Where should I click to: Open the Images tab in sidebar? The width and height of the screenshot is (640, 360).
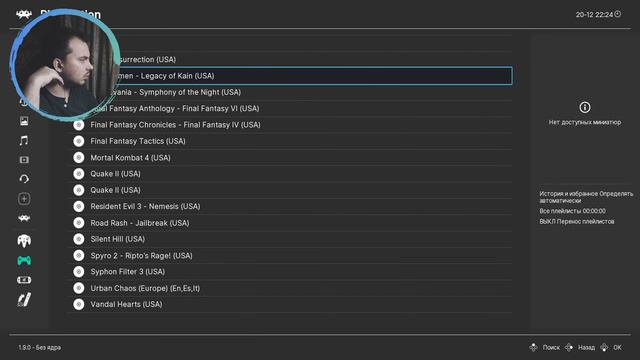click(24, 121)
